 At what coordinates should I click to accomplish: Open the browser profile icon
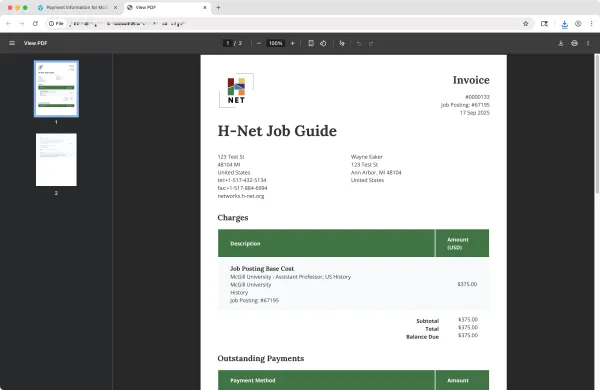coord(578,24)
